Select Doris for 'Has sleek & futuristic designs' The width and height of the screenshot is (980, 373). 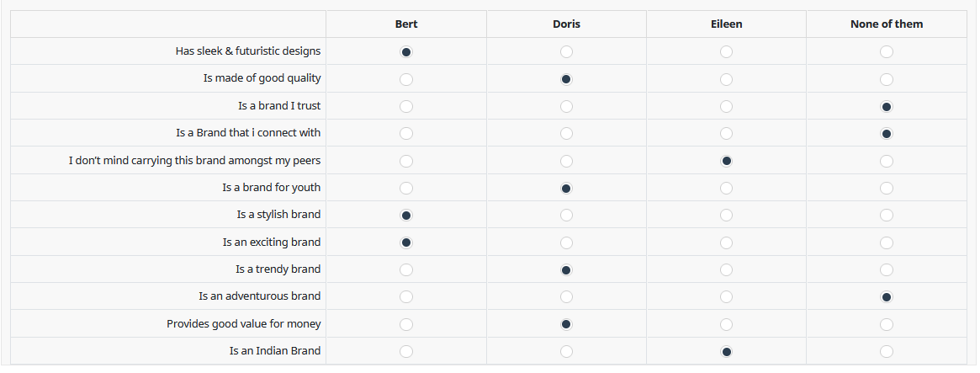click(x=566, y=52)
